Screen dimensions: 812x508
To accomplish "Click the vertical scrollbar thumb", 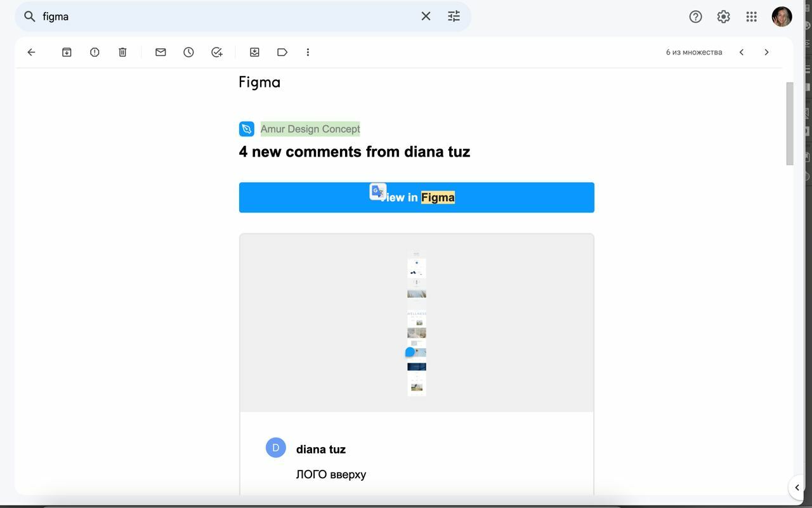I will (x=790, y=124).
